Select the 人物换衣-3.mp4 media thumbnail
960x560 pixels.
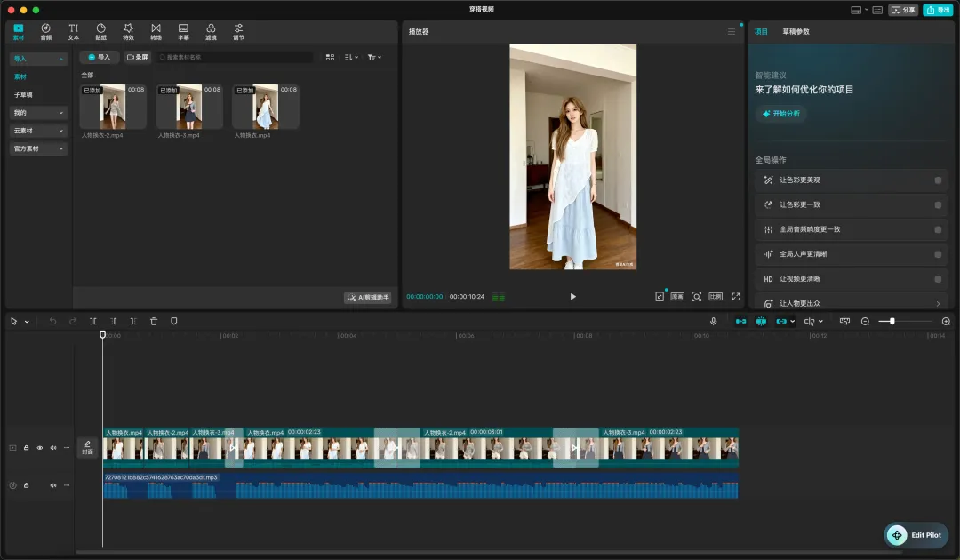click(188, 107)
